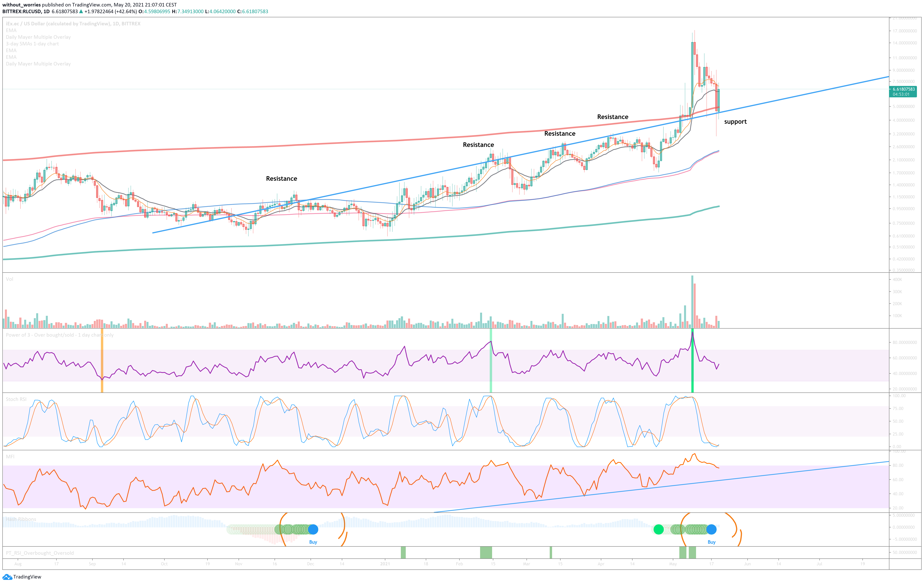Click the Stoch RSI pane label
This screenshot has width=924, height=584.
16,399
